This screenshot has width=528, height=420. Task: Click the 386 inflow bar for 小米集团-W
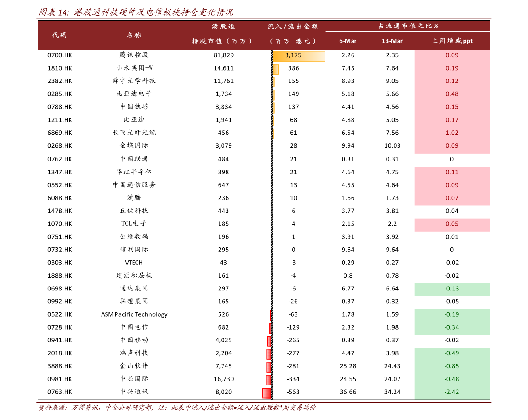(275, 69)
